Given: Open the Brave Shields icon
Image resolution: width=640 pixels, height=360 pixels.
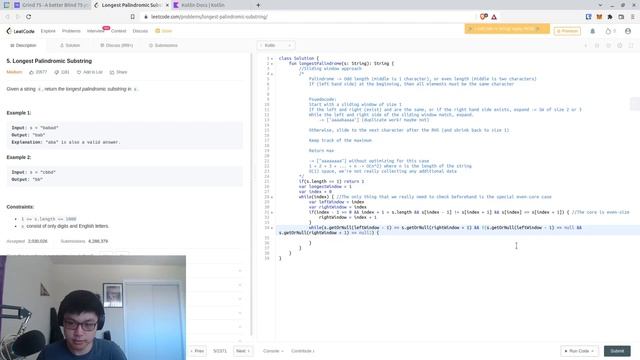Looking at the screenshot, I should (x=484, y=17).
